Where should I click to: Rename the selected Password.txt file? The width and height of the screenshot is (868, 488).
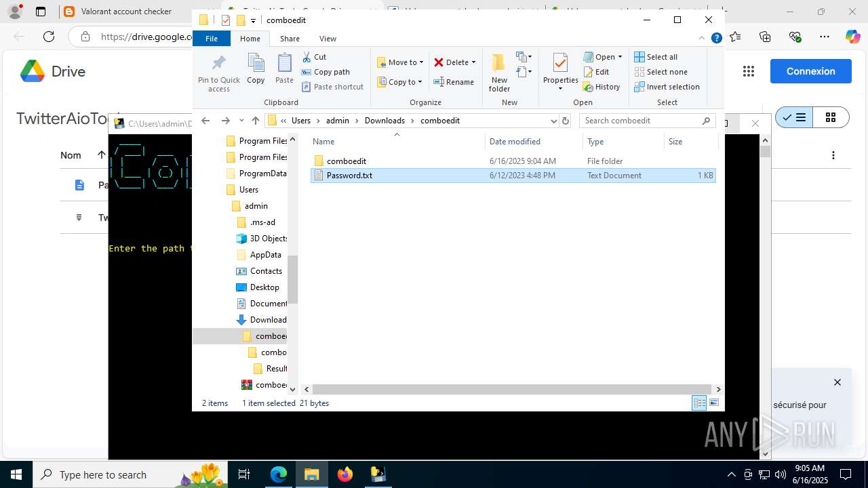(454, 82)
